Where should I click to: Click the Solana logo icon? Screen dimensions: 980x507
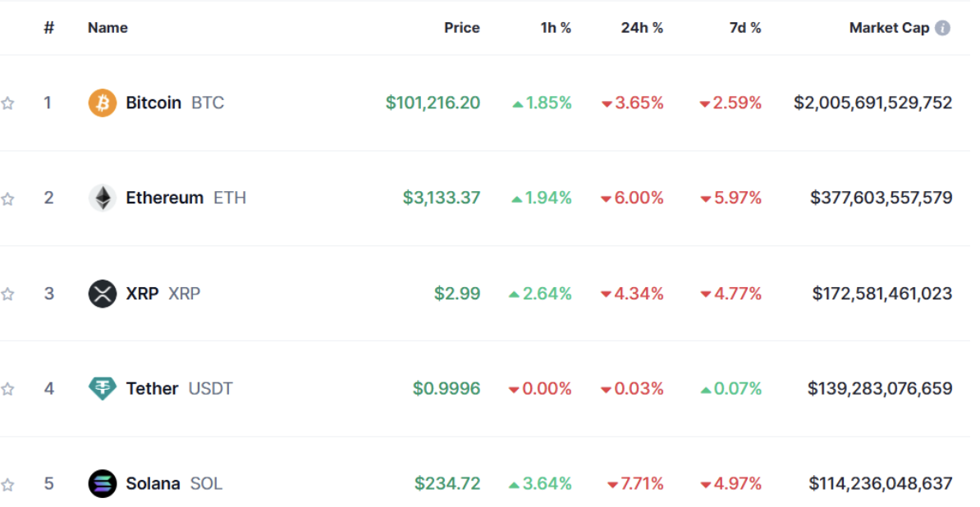coord(103,483)
